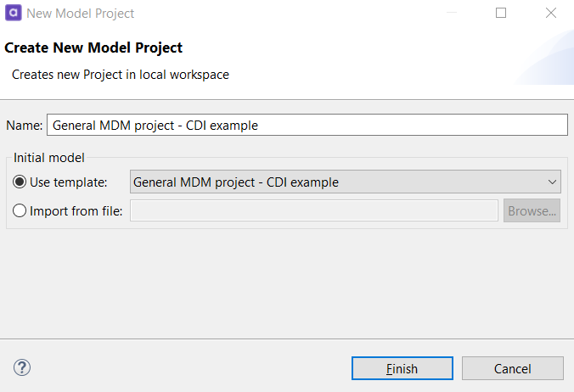Click the application logo in title bar
Image resolution: width=574 pixels, height=392 pixels.
point(14,13)
